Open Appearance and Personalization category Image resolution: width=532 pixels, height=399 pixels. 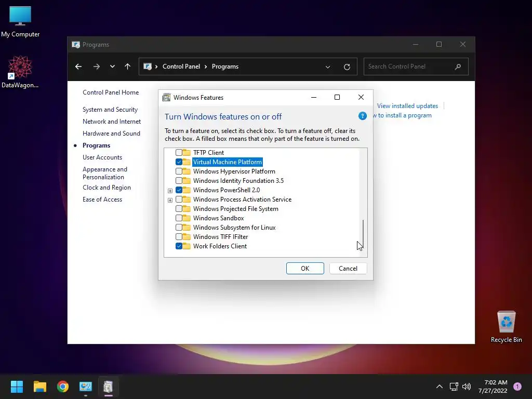pyautogui.click(x=105, y=173)
